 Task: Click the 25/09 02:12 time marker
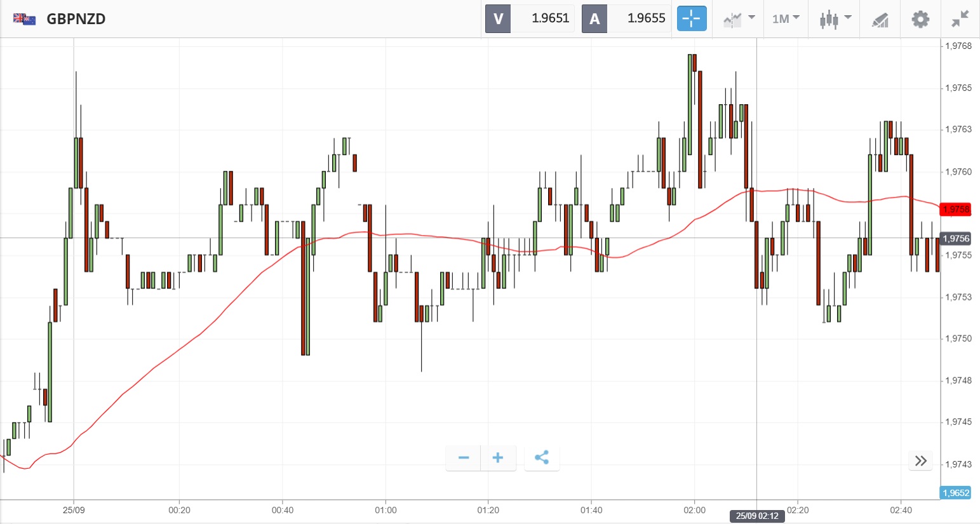(757, 516)
